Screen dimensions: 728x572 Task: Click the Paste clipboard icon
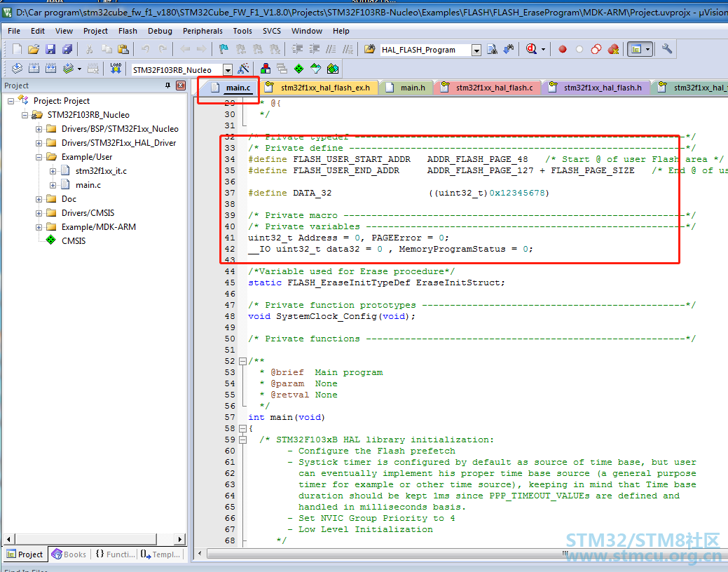tap(123, 49)
